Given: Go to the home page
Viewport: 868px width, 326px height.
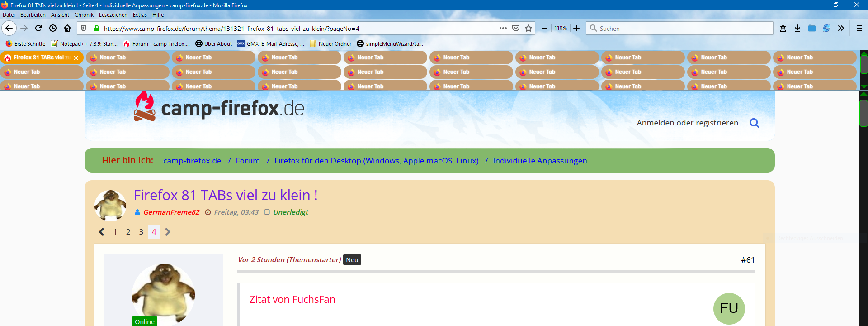Looking at the screenshot, I should click(x=67, y=28).
